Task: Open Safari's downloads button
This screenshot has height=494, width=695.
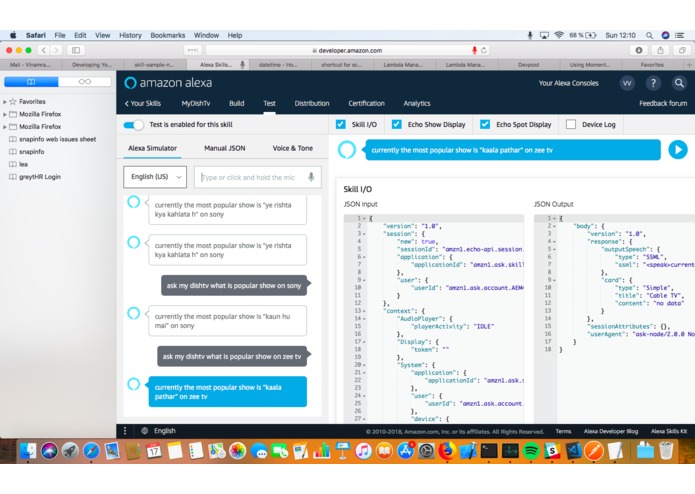Action: pos(639,50)
